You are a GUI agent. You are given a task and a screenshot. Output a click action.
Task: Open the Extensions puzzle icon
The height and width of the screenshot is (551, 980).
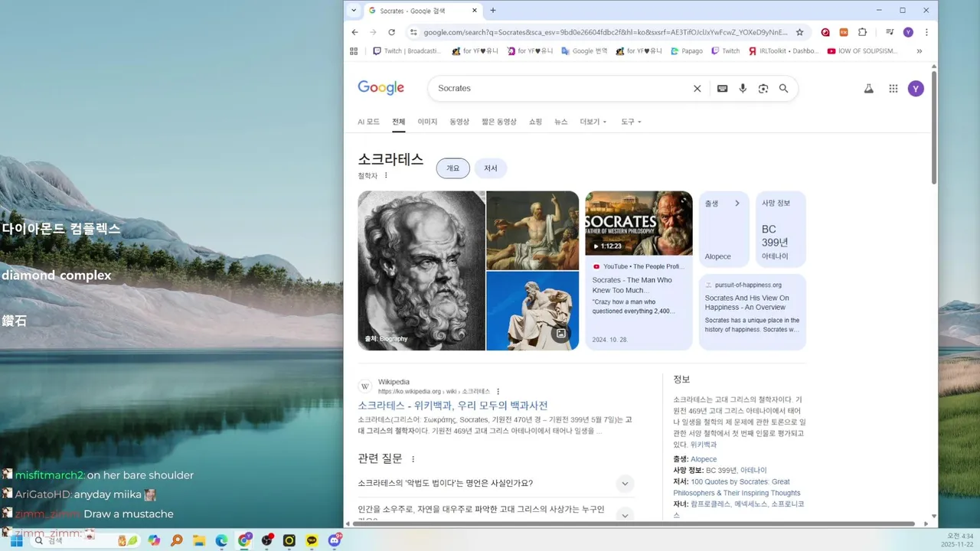862,32
